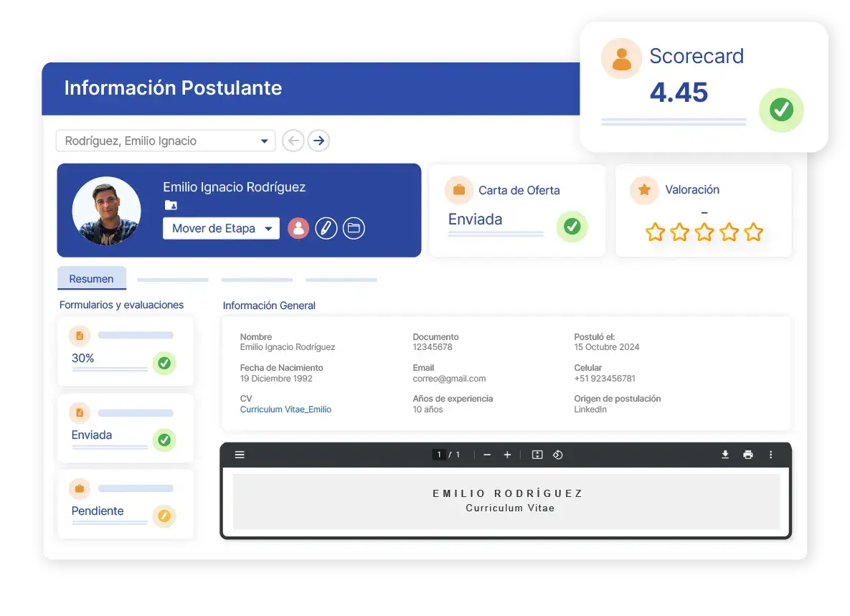Click the Scorecard green checkmark
Screen dimensions: 850x616
(781, 110)
